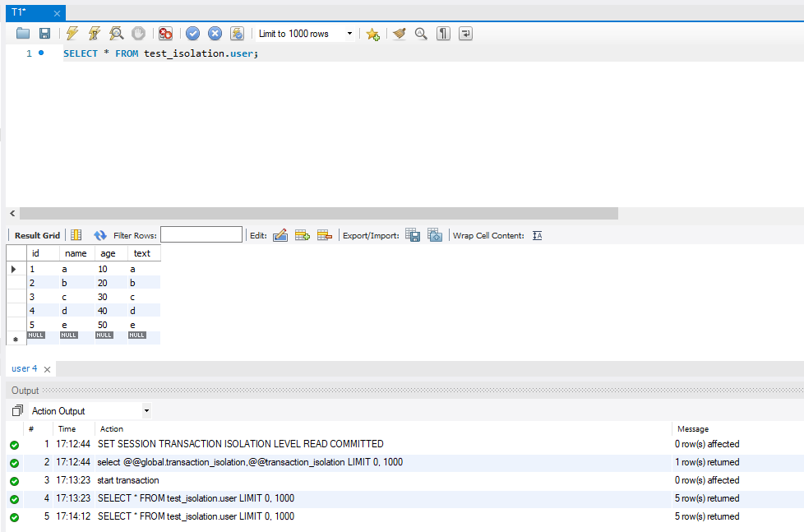Select the 17:14:12 SELECT log entry
The width and height of the screenshot is (804, 532).
(x=405, y=516)
